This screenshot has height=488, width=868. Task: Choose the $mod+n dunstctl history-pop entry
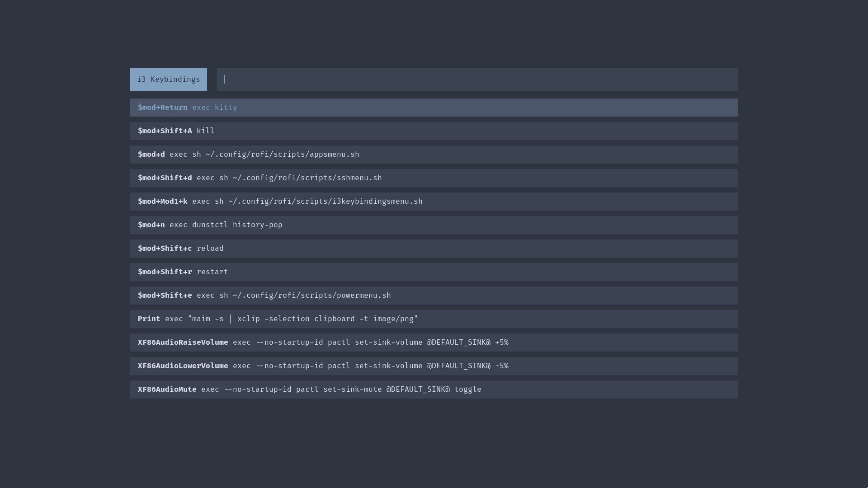(433, 225)
